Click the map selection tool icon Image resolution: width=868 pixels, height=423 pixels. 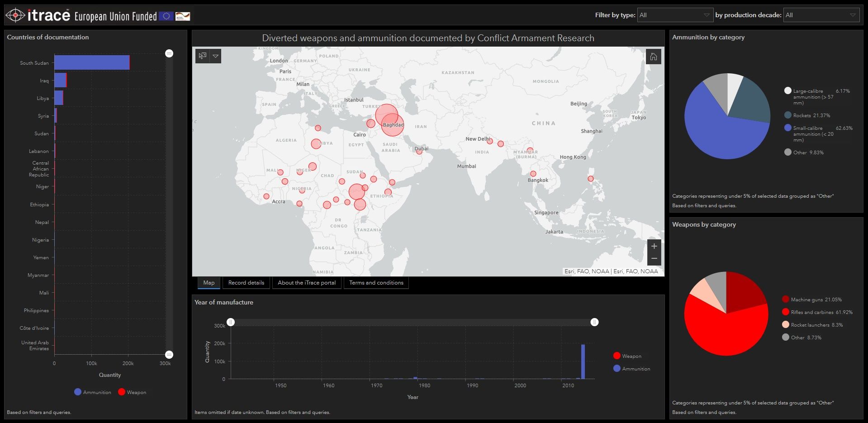[202, 56]
